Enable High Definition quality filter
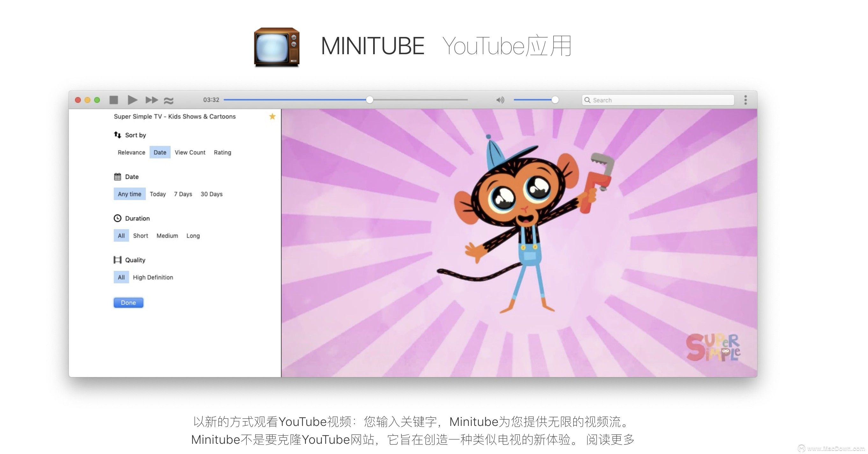 (x=153, y=277)
